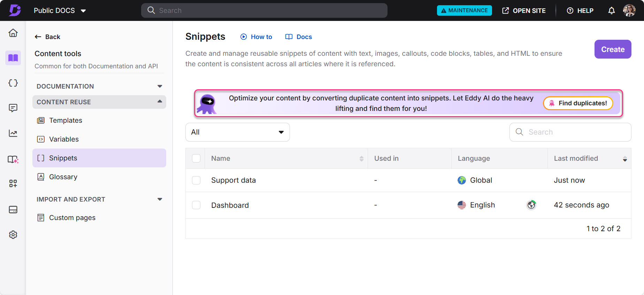644x295 pixels.
Task: Click the global translation status icon in Dashboard row
Action: point(531,205)
